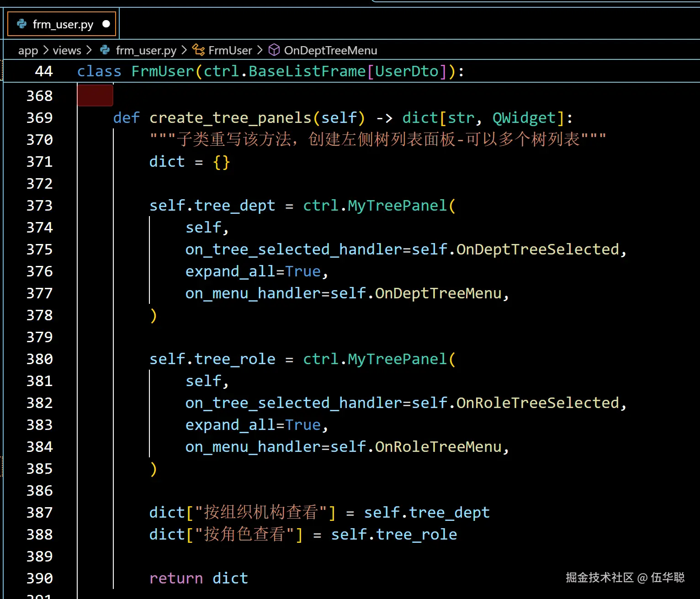This screenshot has height=599, width=700.
Task: Click 'expand_all=True' on line 383
Action: (x=253, y=425)
